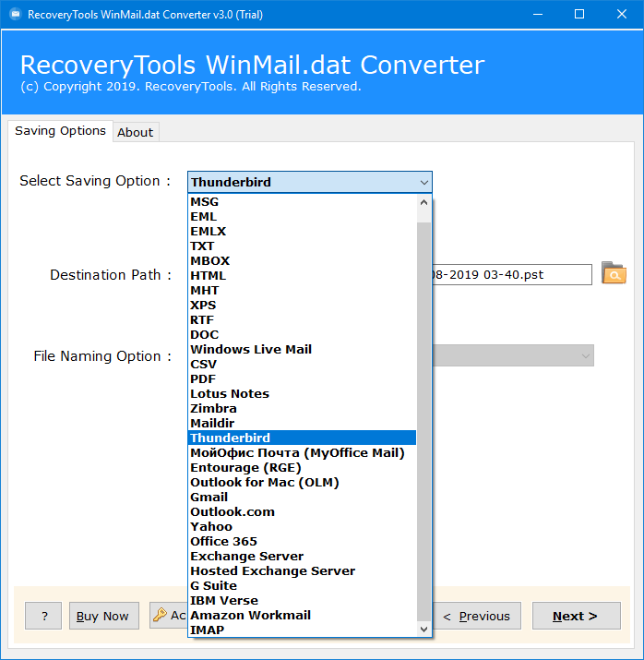Go back with the Previous button

point(477,616)
